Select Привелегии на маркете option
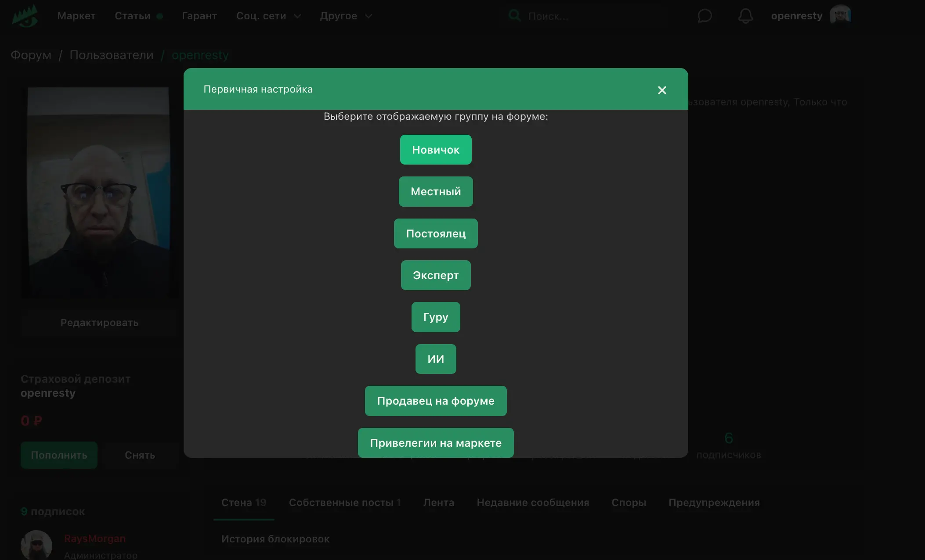The image size is (925, 560). point(435,442)
